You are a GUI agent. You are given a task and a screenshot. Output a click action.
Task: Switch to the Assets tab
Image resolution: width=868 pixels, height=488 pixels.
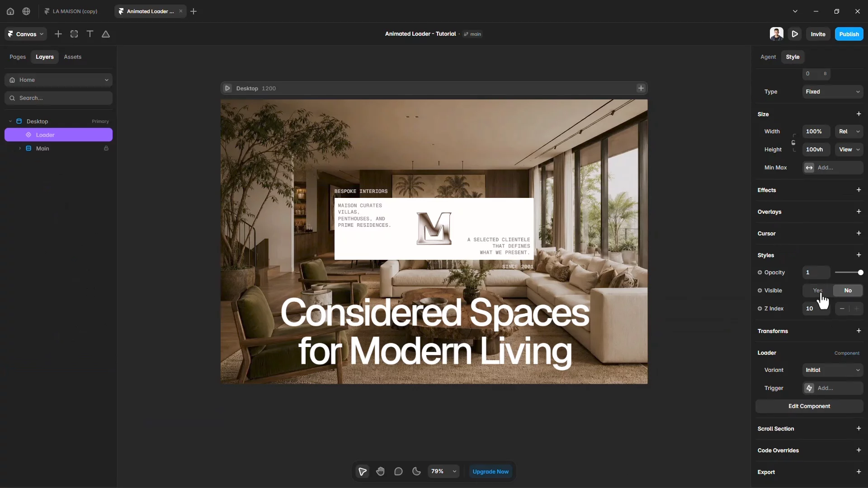pyautogui.click(x=73, y=57)
